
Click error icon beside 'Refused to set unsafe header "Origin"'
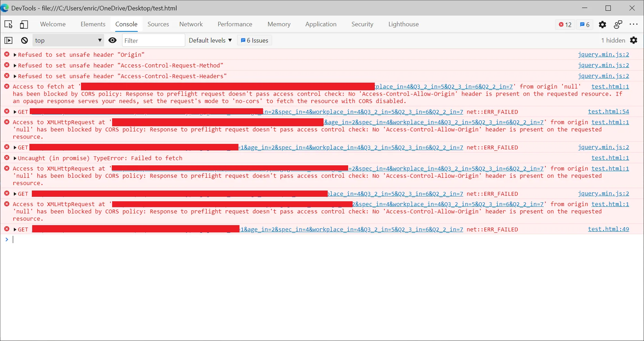coord(7,54)
